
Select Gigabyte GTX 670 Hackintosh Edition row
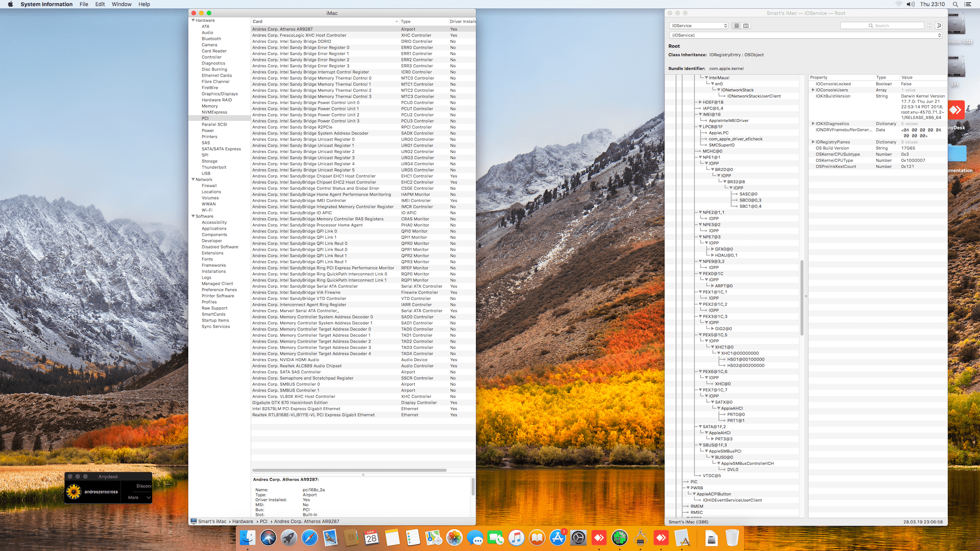point(363,403)
